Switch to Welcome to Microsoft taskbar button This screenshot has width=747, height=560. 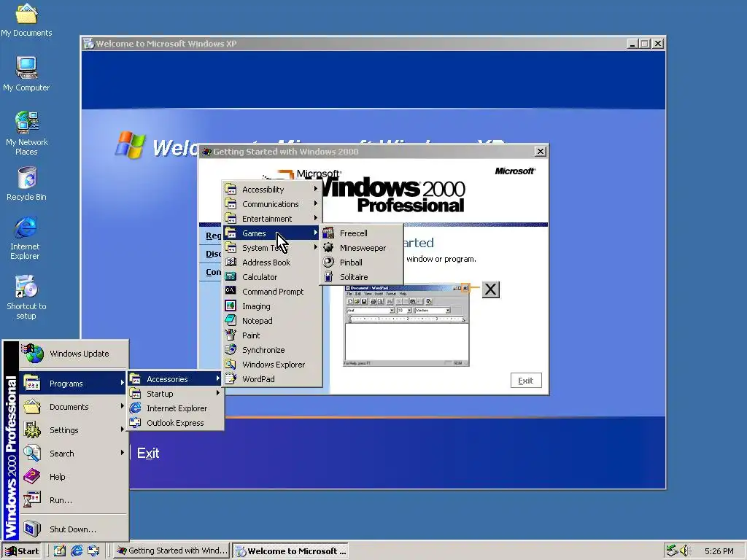(x=290, y=551)
